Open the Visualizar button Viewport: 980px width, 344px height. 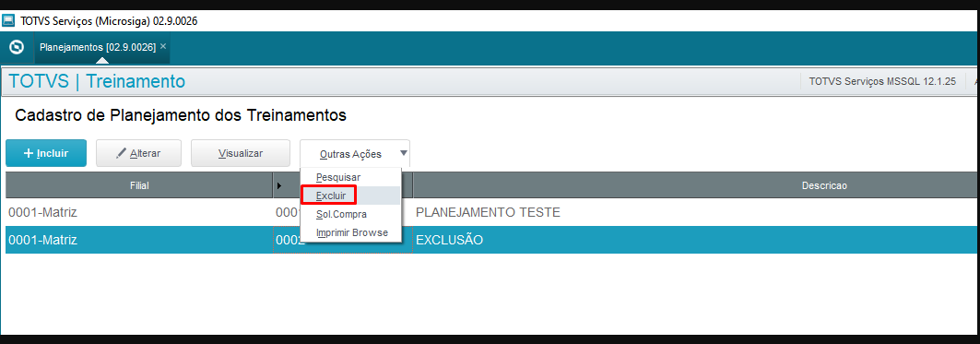pos(241,153)
